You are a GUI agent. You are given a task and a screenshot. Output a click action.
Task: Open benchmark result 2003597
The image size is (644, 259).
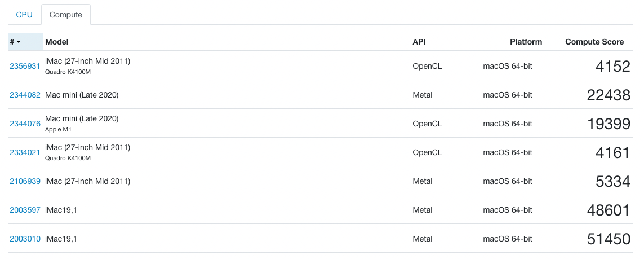click(25, 210)
